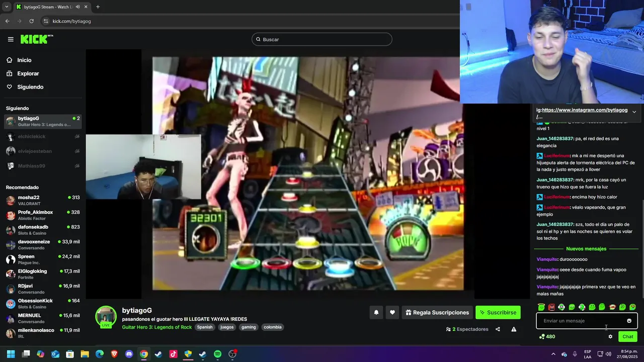Image resolution: width=644 pixels, height=362 pixels.
Task: Click Regala Suscripciones button
Action: 437,313
